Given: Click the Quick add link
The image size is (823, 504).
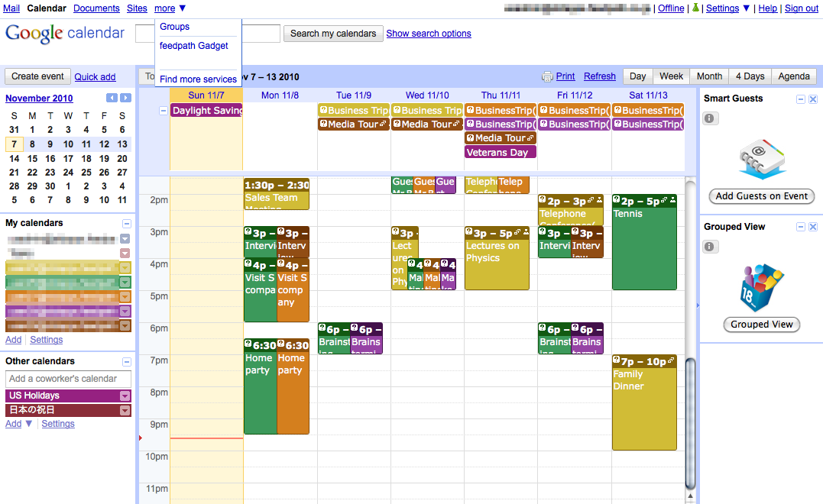Looking at the screenshot, I should [x=95, y=77].
